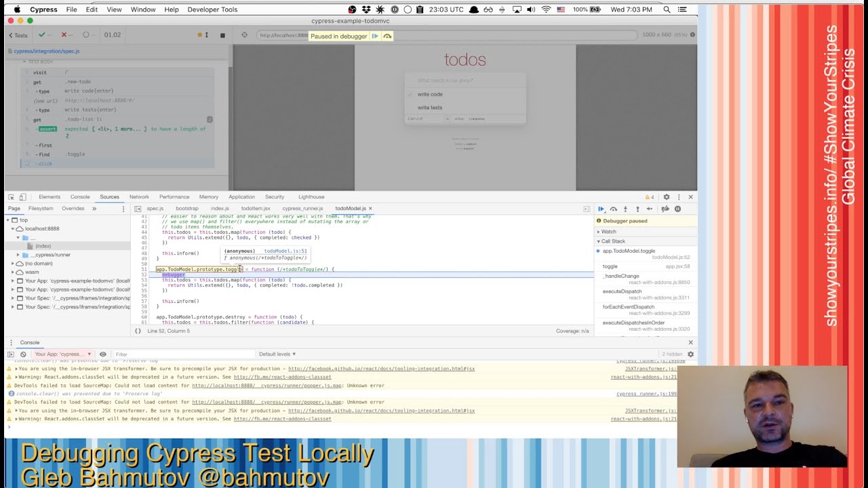The width and height of the screenshot is (868, 488).
Task: Click the console Filter input field
Action: (183, 354)
